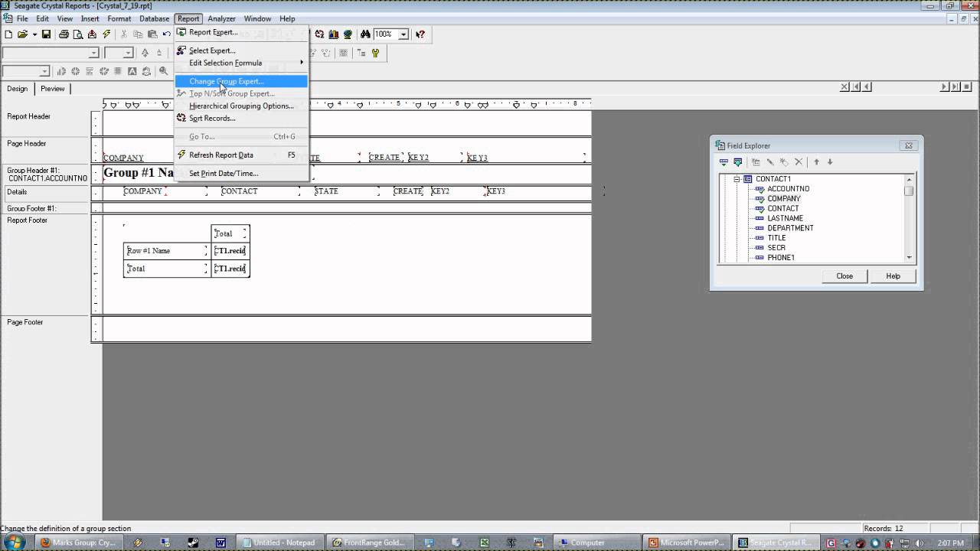Image resolution: width=980 pixels, height=551 pixels.
Task: Click Browse Data icon in Field Explorer
Action: click(x=738, y=162)
